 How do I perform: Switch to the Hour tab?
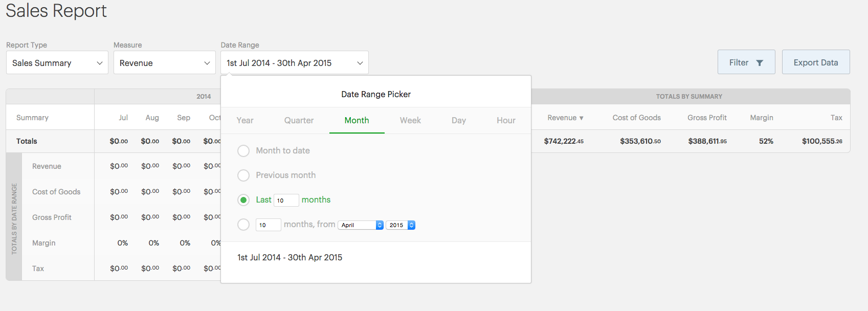coord(506,121)
